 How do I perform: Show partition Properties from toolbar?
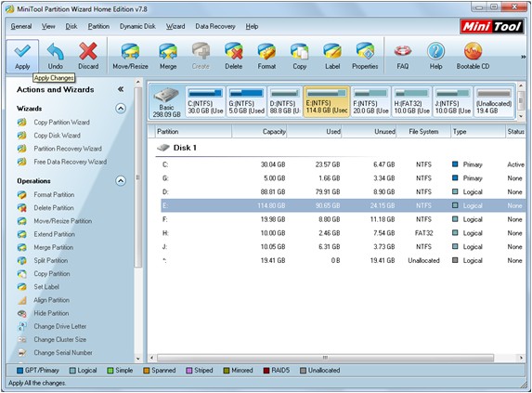click(365, 57)
